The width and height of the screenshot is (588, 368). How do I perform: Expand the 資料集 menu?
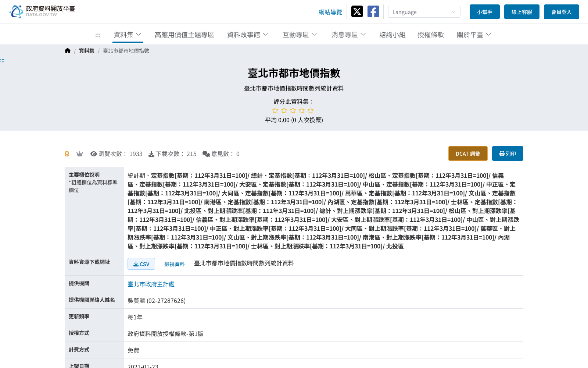(x=128, y=35)
